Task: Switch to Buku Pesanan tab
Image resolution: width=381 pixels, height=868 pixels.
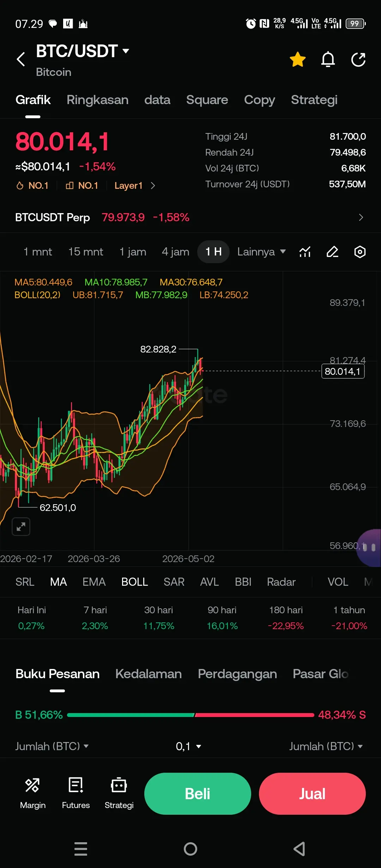Action: click(58, 674)
